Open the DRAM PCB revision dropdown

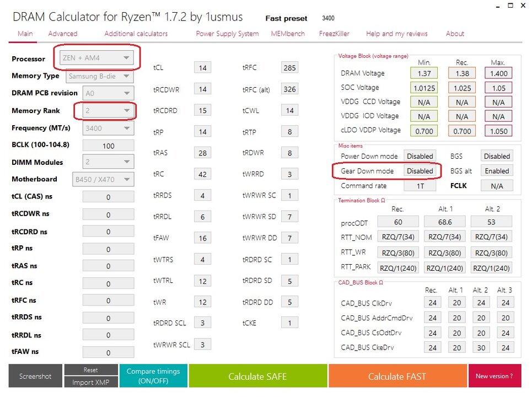pyautogui.click(x=108, y=93)
